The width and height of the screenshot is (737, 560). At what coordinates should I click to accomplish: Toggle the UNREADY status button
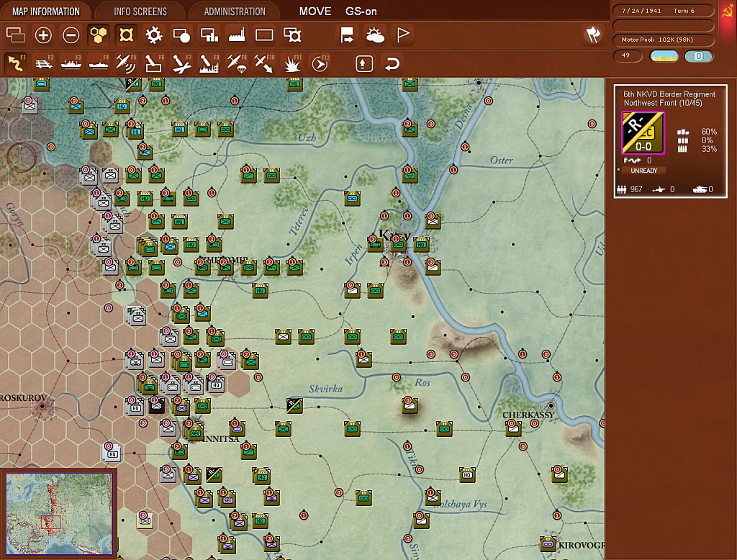[x=643, y=171]
